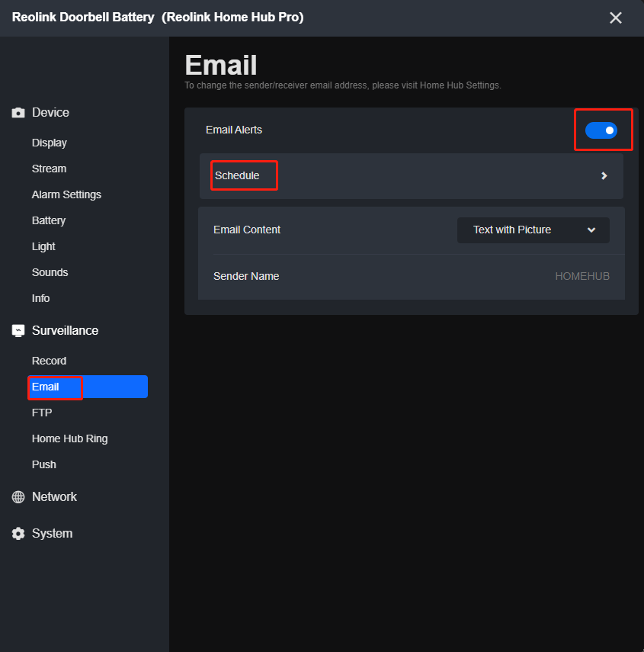Click the Device camera icon
This screenshot has width=644, height=652.
18,113
